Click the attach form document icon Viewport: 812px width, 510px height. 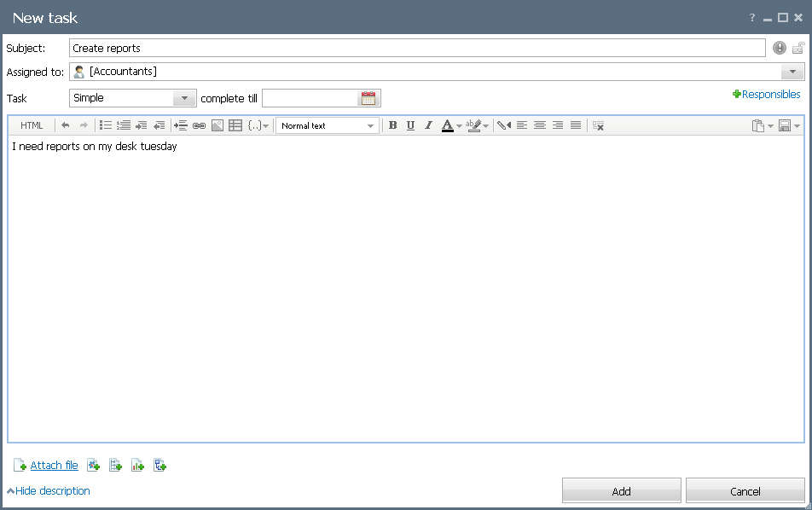click(115, 466)
